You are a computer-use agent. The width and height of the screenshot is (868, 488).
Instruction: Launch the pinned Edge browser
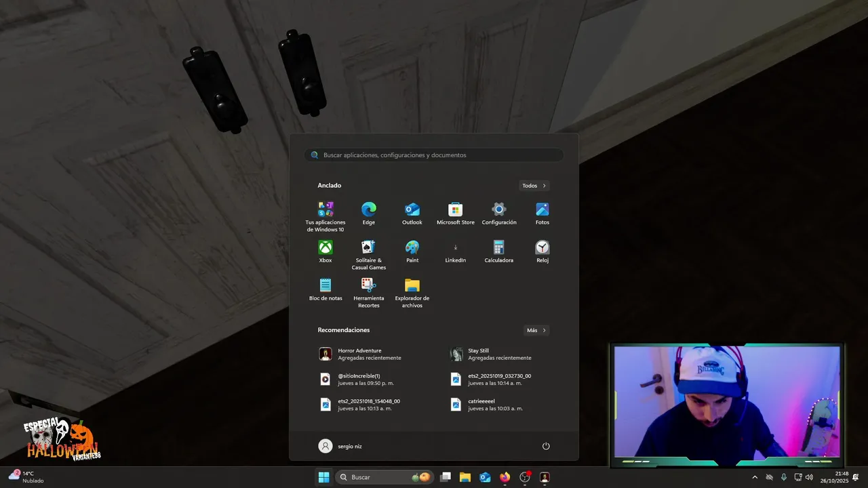pos(369,214)
